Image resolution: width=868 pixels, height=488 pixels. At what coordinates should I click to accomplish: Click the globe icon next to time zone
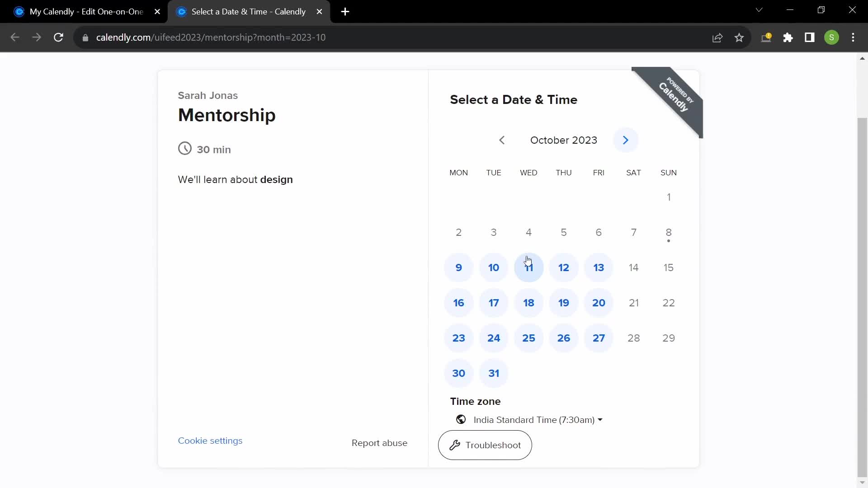[460, 420]
